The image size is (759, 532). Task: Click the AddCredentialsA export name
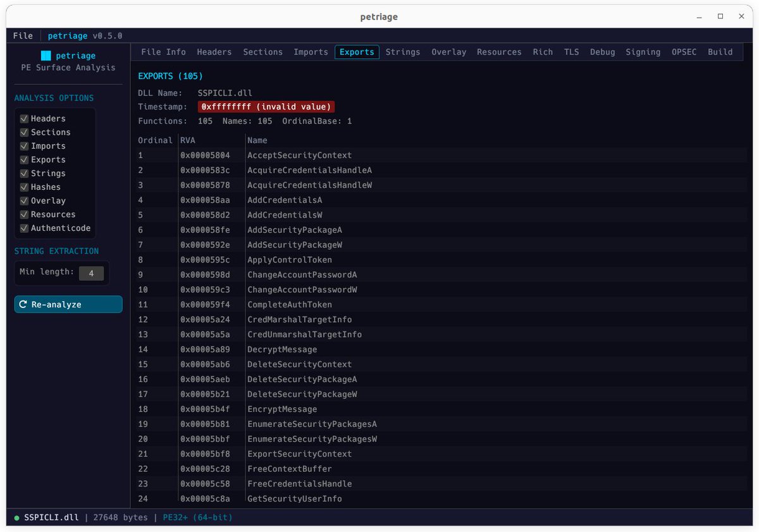tap(285, 200)
